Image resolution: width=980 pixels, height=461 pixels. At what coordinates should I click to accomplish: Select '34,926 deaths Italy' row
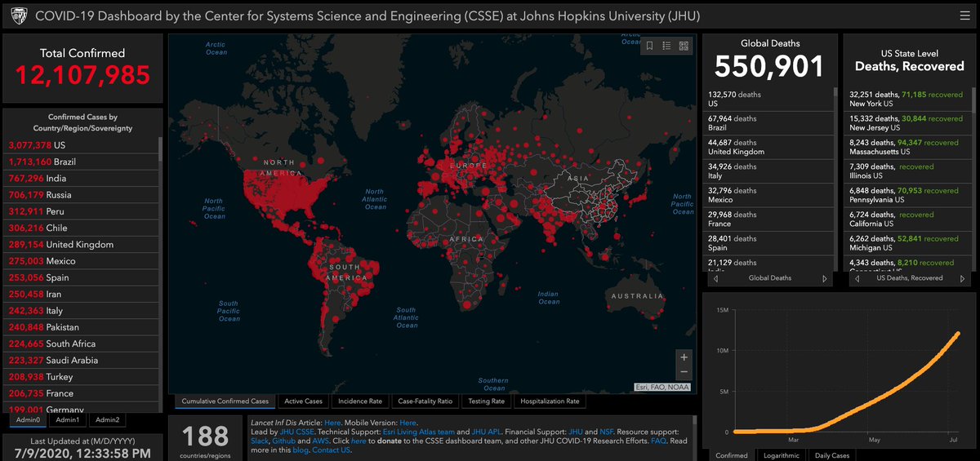(768, 171)
